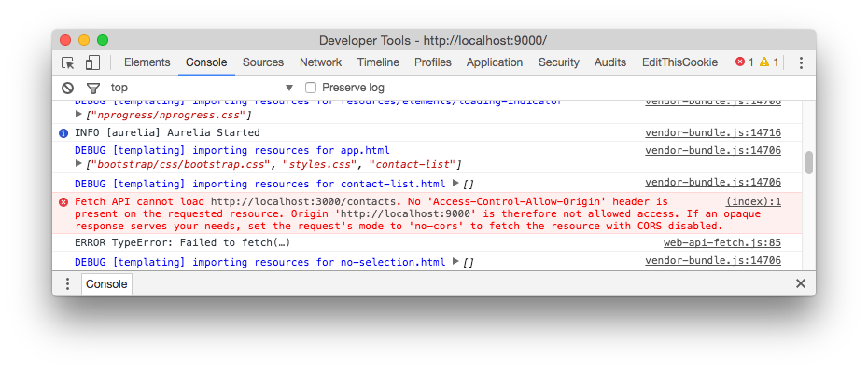This screenshot has width=868, height=371.
Task: Click the macOS yellow minimize button
Action: 84,40
